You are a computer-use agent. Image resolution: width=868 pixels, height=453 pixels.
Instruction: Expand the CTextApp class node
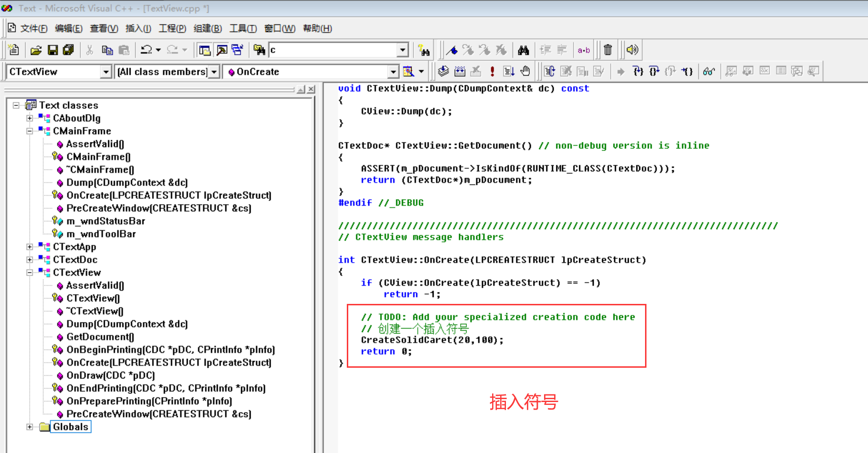[30, 247]
